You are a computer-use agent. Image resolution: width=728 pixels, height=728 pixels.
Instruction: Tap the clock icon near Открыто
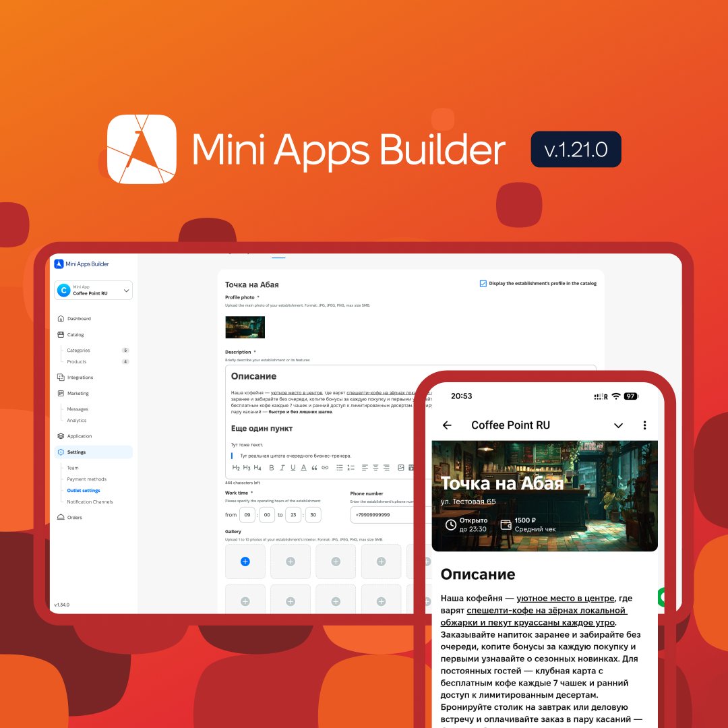tap(451, 524)
